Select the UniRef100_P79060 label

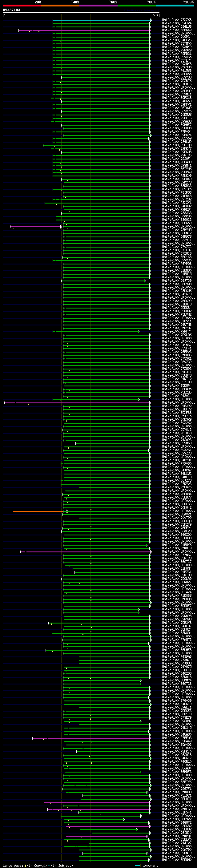tap(177, 464)
